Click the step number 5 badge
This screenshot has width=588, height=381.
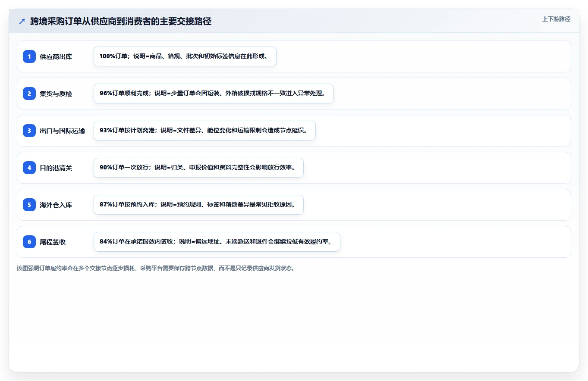coord(29,205)
